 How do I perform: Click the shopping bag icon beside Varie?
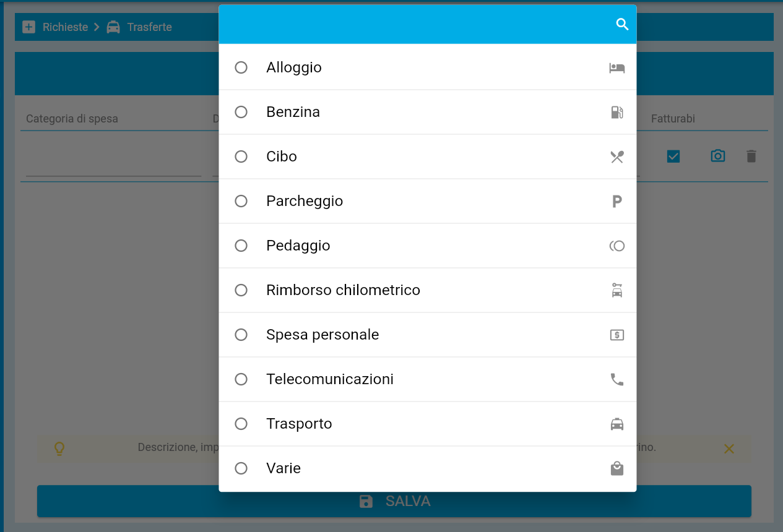pos(616,468)
